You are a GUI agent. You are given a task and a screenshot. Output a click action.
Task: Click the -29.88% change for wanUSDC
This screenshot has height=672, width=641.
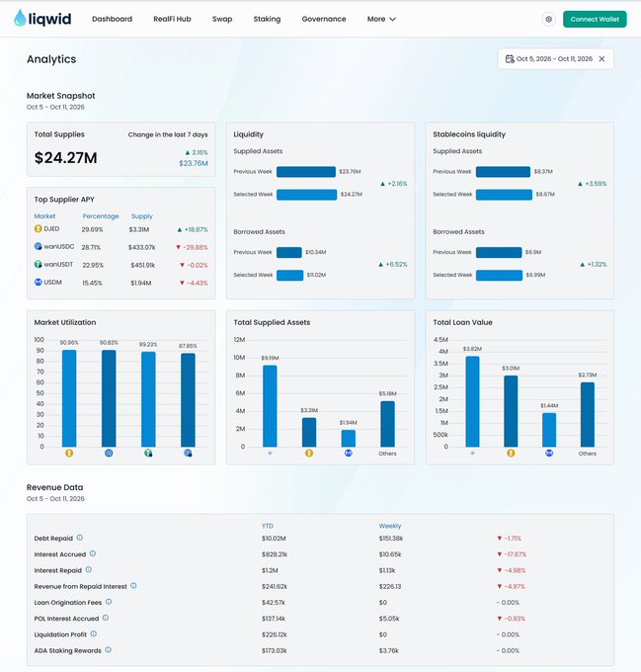(x=192, y=247)
